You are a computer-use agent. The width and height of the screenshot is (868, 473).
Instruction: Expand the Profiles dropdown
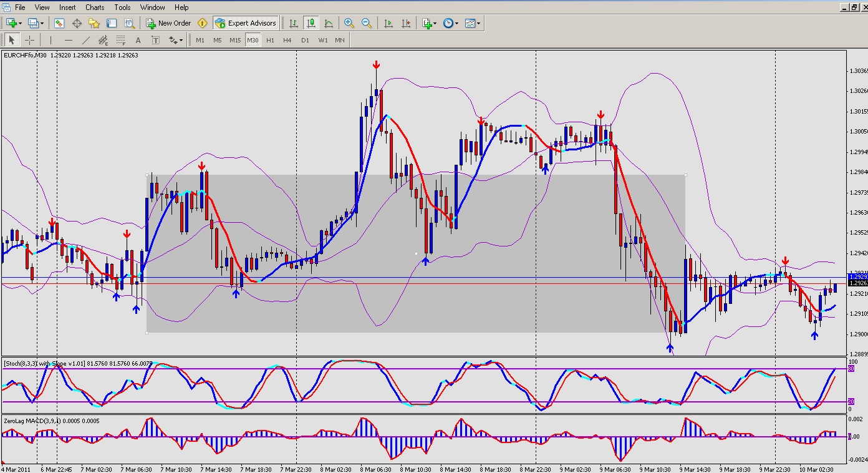(x=41, y=24)
